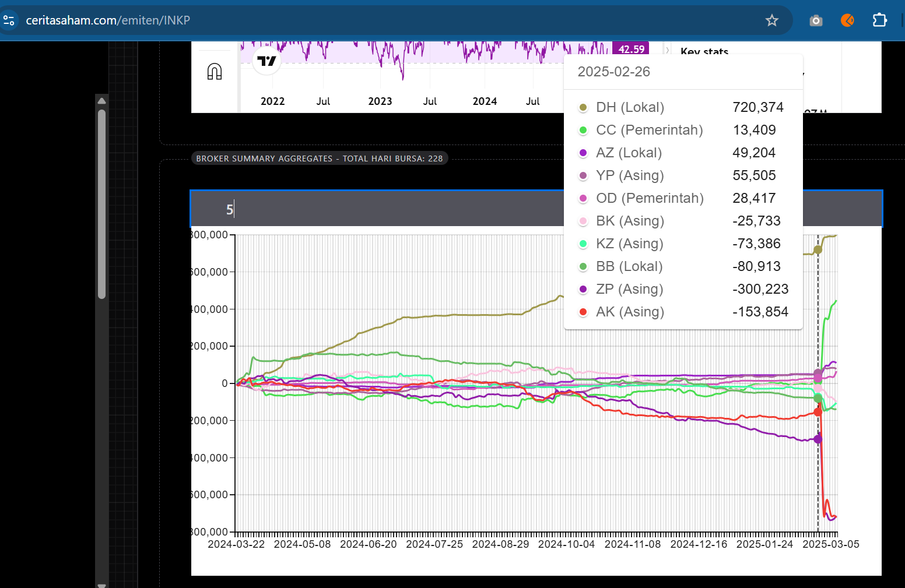Focus the ceritasaham.com URL address bar

tap(350, 20)
